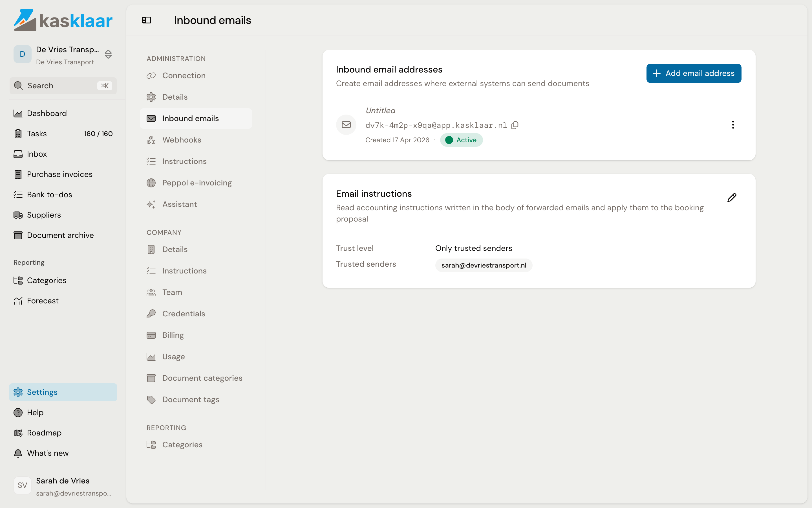
Task: Select Inbound emails settings item
Action: coord(196,119)
